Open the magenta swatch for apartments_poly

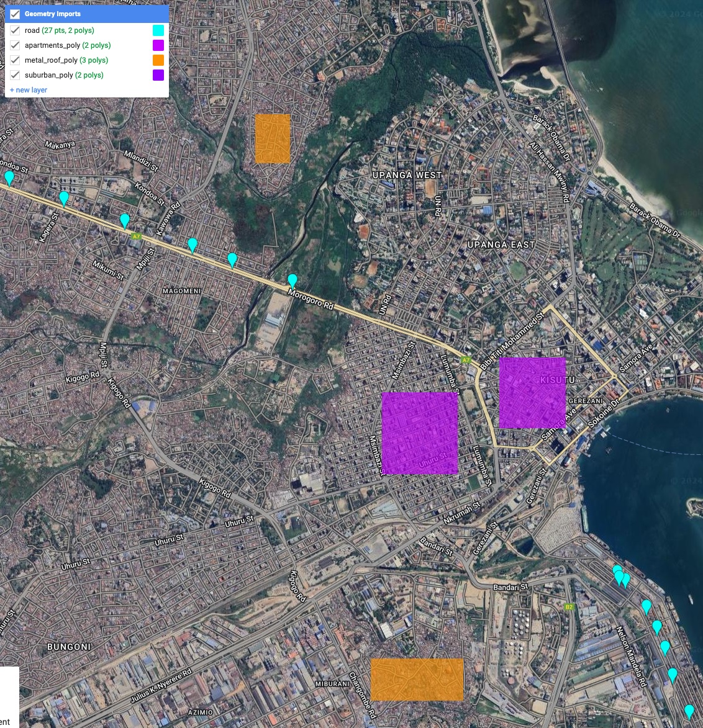pos(158,45)
